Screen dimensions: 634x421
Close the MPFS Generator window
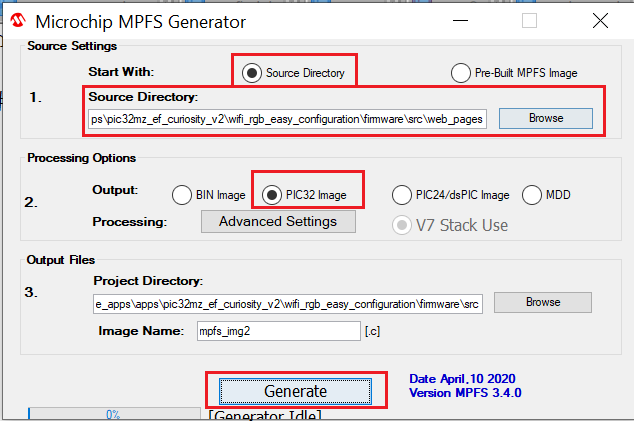click(600, 20)
